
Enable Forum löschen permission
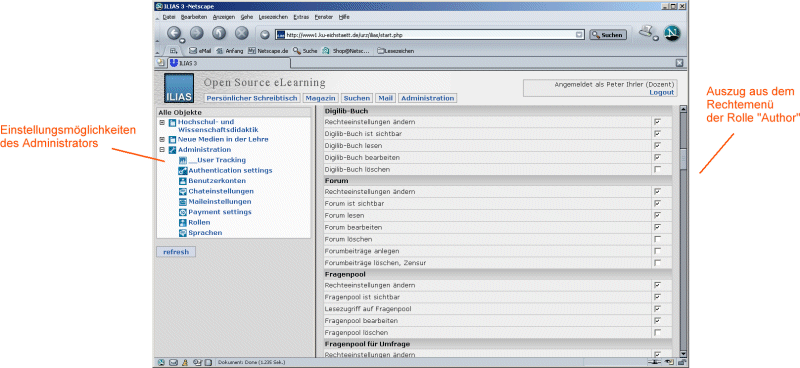click(x=658, y=239)
